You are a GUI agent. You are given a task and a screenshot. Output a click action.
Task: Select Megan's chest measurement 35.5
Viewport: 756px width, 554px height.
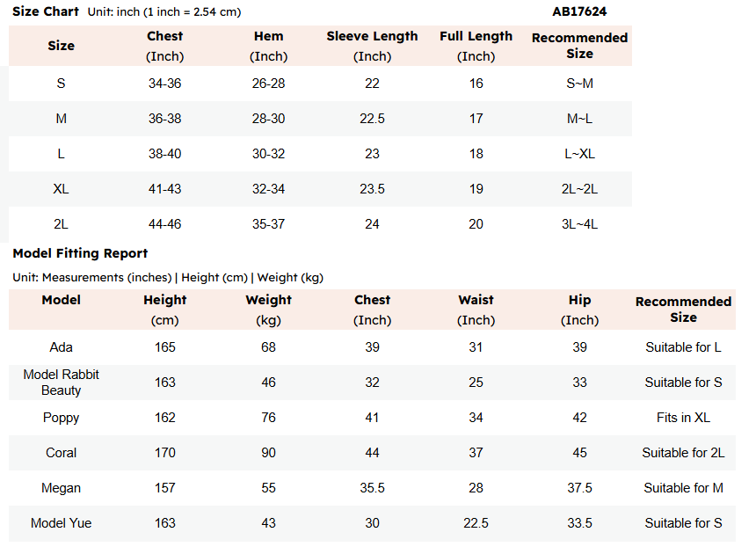point(372,488)
